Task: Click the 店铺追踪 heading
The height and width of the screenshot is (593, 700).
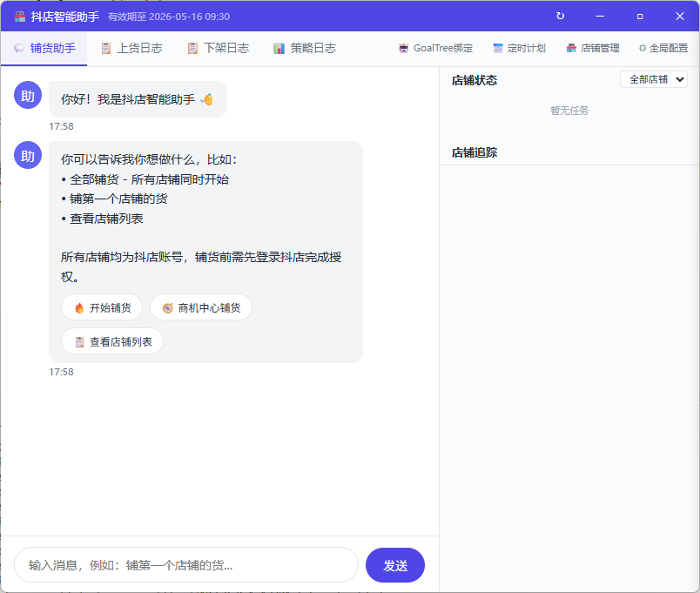Action: pyautogui.click(x=475, y=152)
